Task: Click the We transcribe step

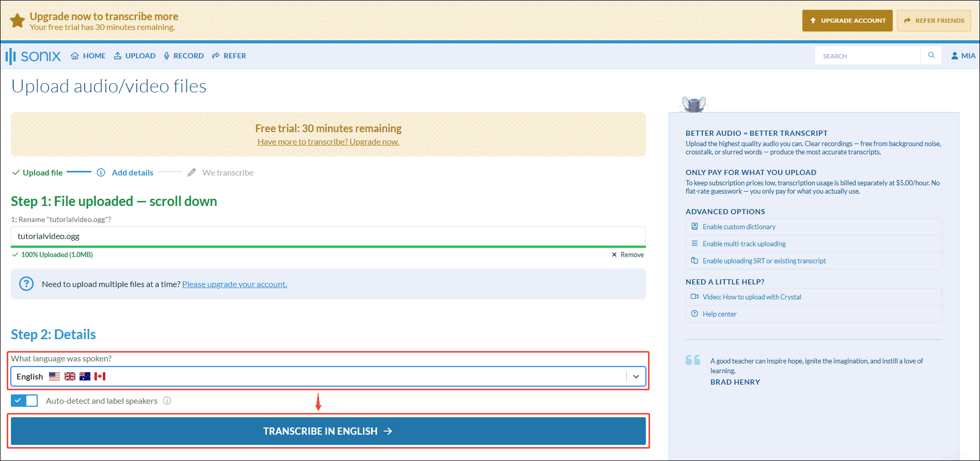Action: (228, 172)
